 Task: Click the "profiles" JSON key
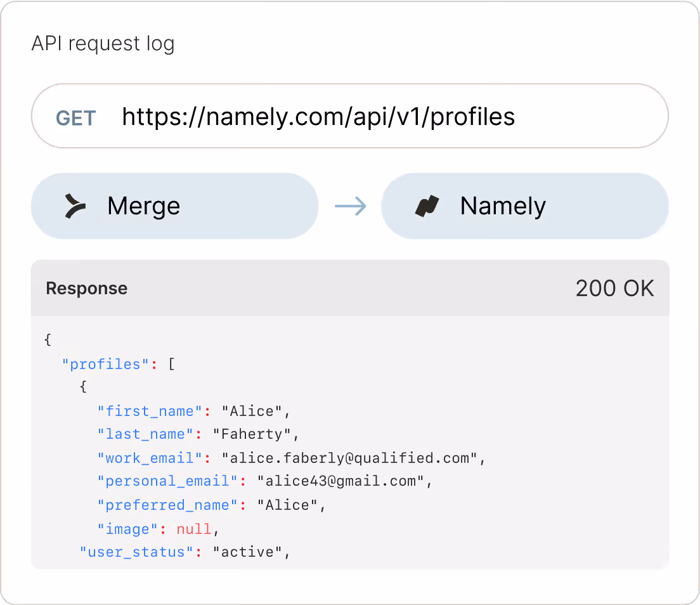105,365
